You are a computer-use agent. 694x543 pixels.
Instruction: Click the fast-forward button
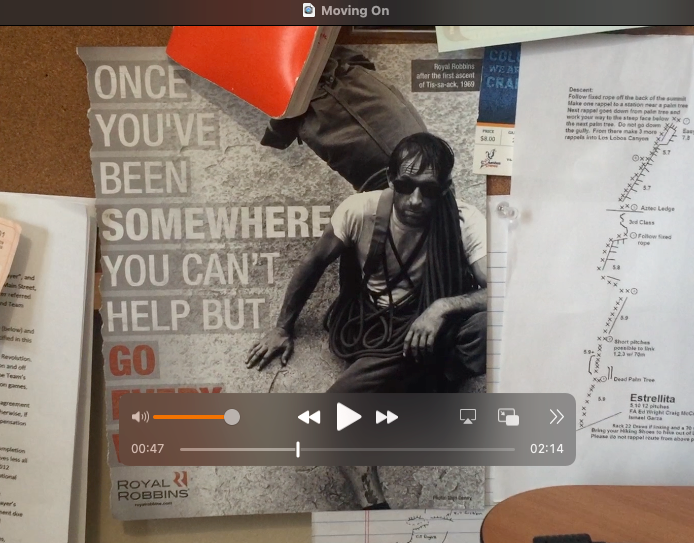tap(387, 417)
